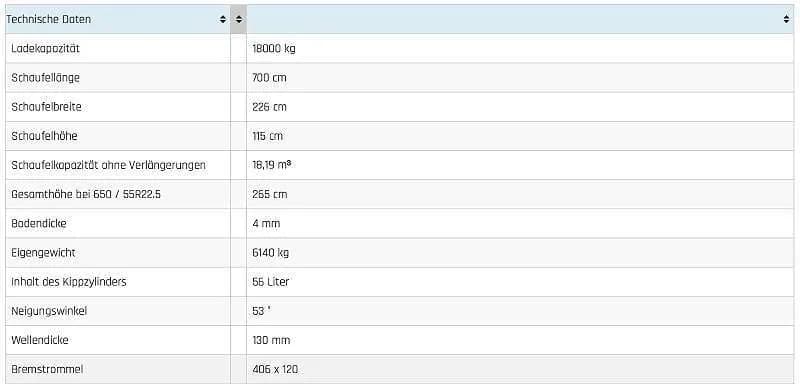Sort by the Technische Daten column arrows
Viewport: 800px width, 387px height.
pyautogui.click(x=222, y=19)
